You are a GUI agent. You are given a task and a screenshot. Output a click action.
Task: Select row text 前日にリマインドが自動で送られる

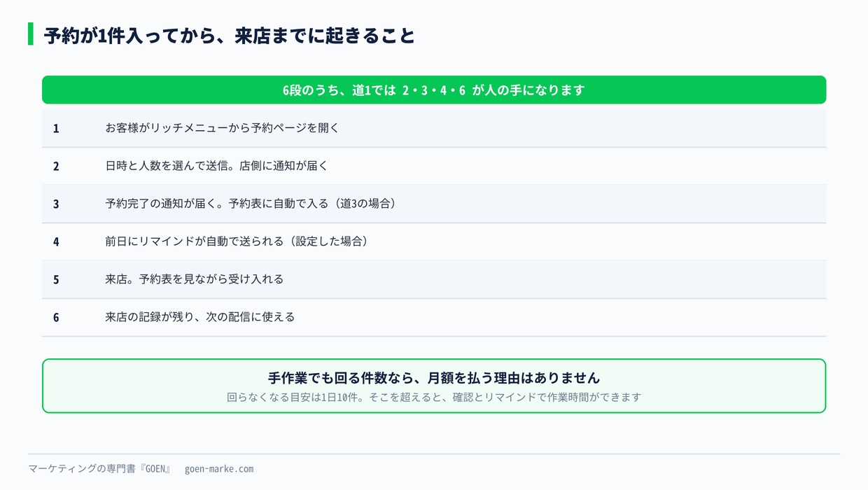pos(194,241)
